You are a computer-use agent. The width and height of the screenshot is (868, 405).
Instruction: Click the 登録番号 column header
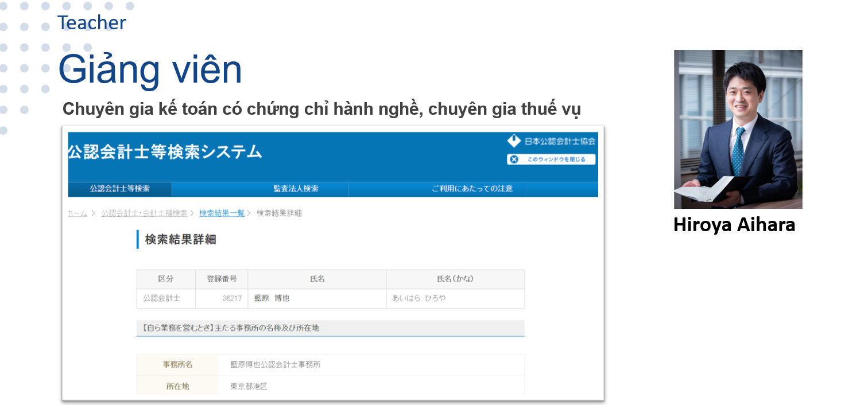click(222, 279)
